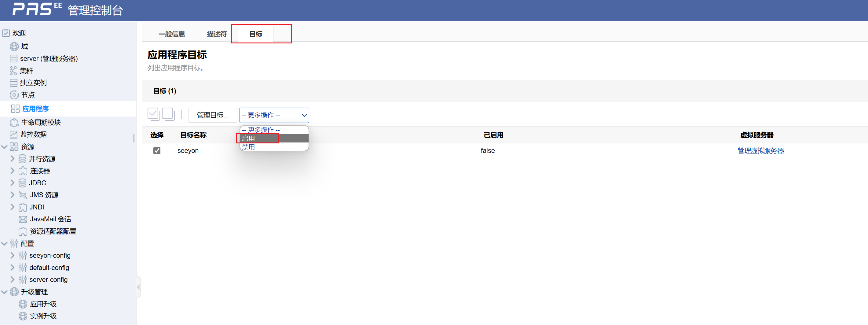Switch to the 描述符 tab

pos(217,34)
